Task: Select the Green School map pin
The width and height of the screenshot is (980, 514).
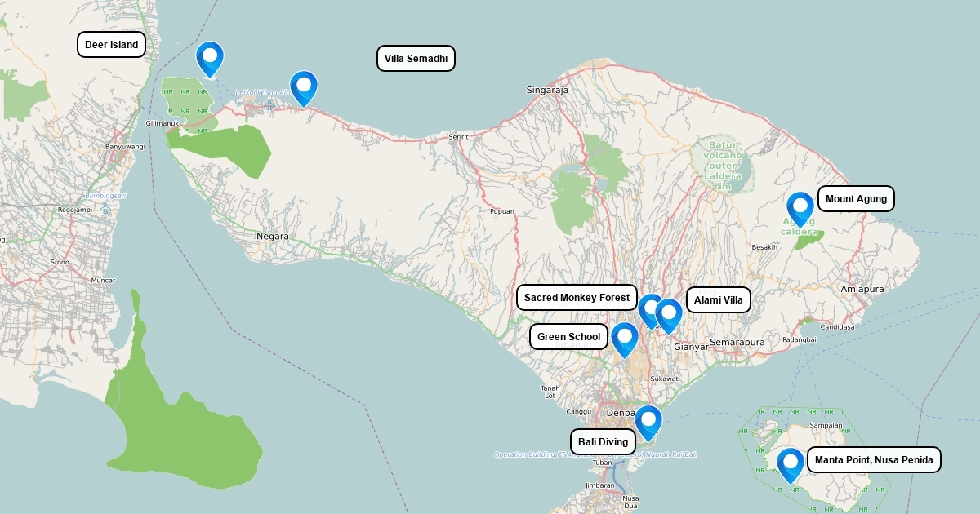Action: tap(625, 338)
